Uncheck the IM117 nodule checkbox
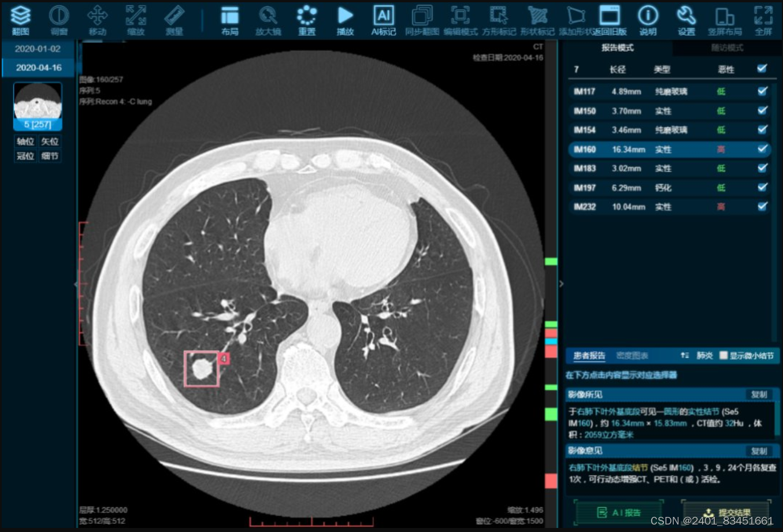Viewport: 783px width, 532px height. coord(762,91)
